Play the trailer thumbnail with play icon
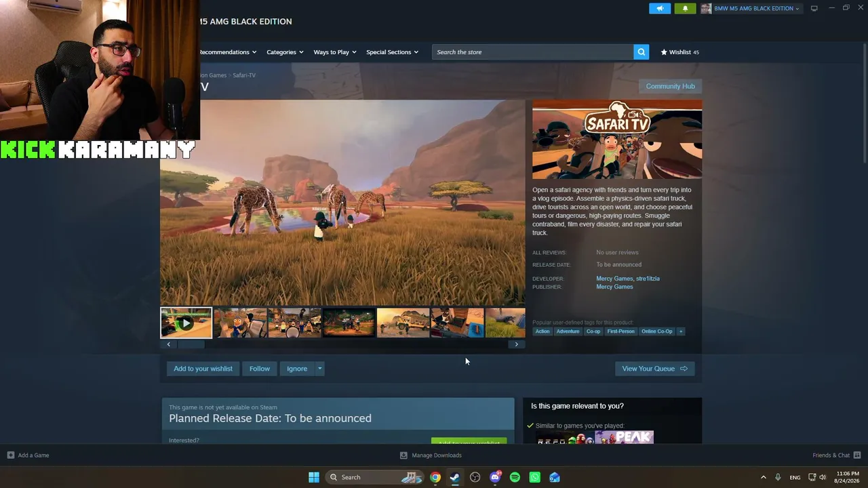The height and width of the screenshot is (488, 868). tap(186, 323)
